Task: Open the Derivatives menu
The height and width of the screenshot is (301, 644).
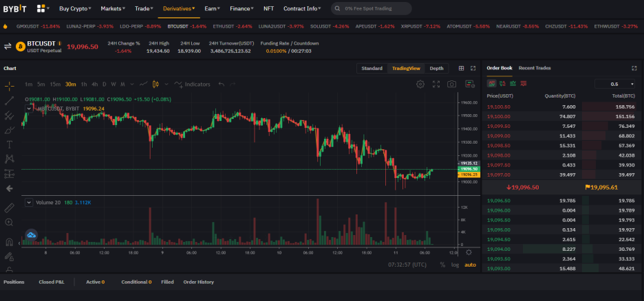Action: (x=179, y=8)
